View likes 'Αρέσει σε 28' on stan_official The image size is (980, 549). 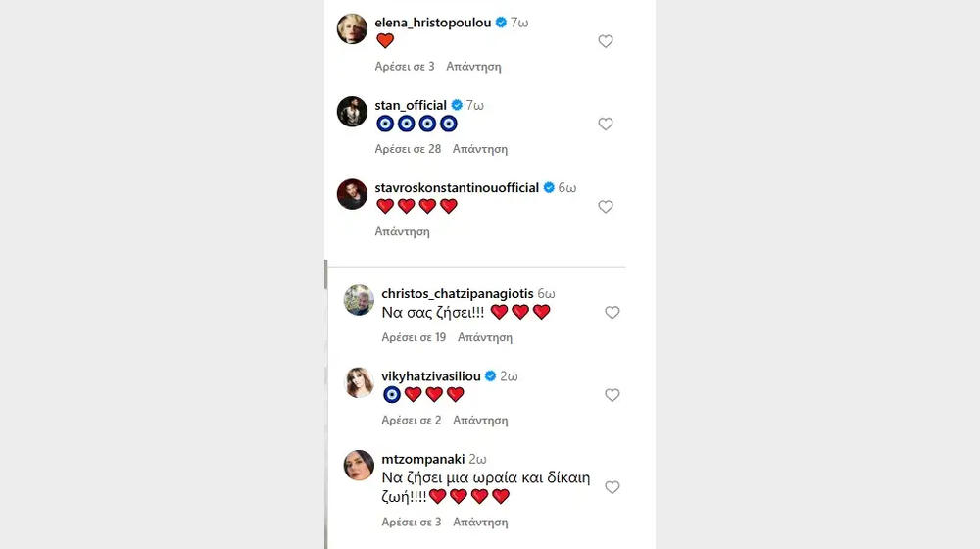point(408,149)
